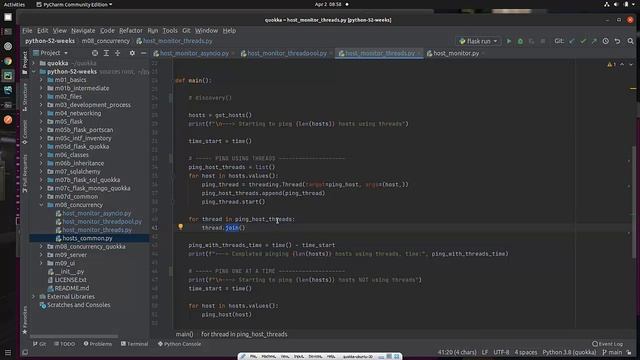
Task: Click the main() breadcrumb at editor bottom
Action: [184, 334]
